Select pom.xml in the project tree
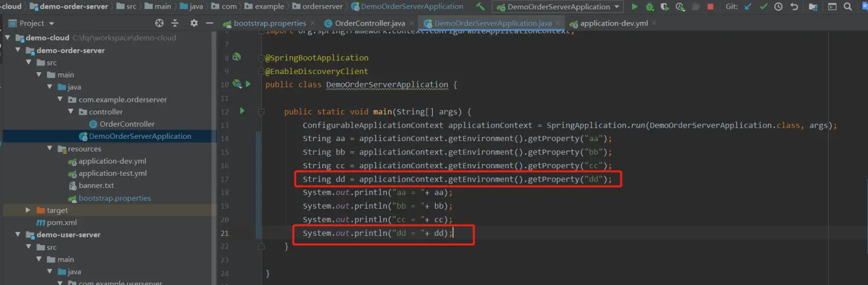The height and width of the screenshot is (285, 868). coord(61,223)
